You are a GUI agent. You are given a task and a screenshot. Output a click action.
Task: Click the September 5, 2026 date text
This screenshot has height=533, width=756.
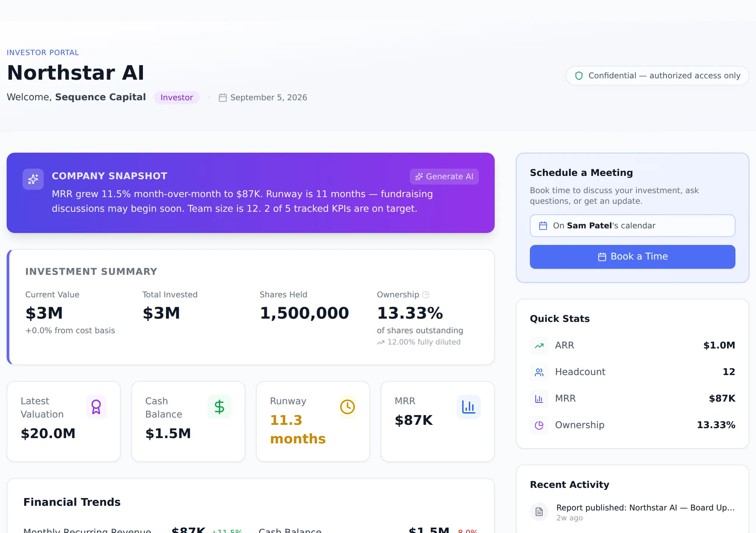(269, 98)
